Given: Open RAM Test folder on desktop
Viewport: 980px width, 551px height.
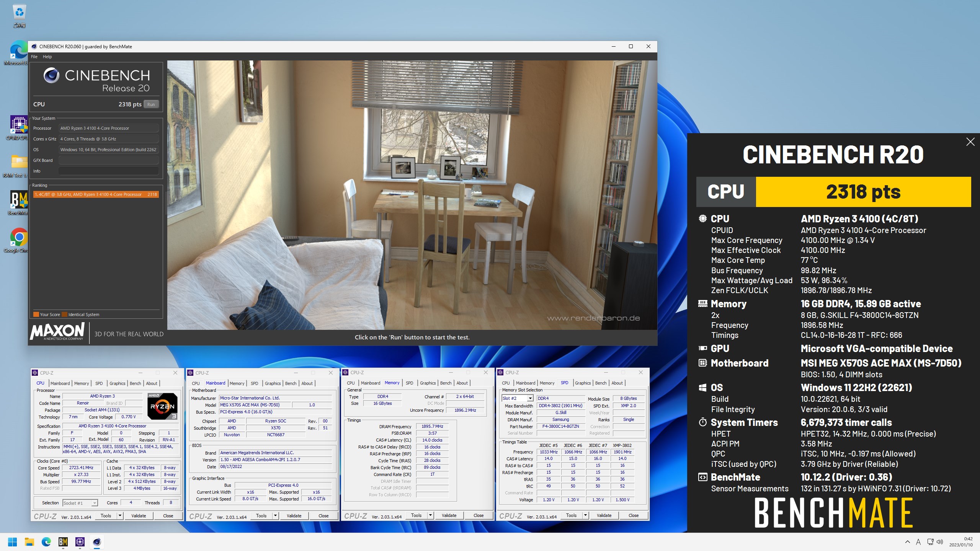Looking at the screenshot, I should tap(16, 166).
